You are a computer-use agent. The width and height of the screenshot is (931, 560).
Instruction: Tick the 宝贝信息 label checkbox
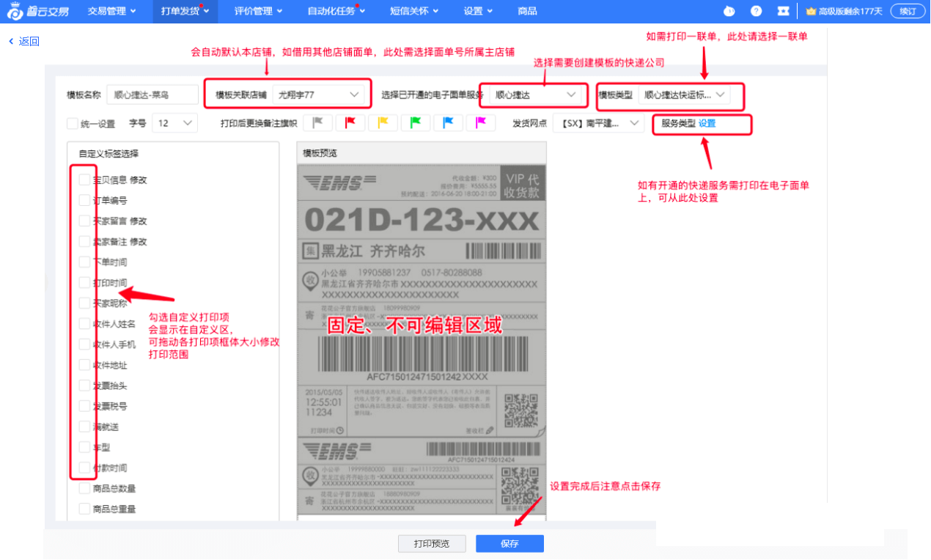coord(84,180)
